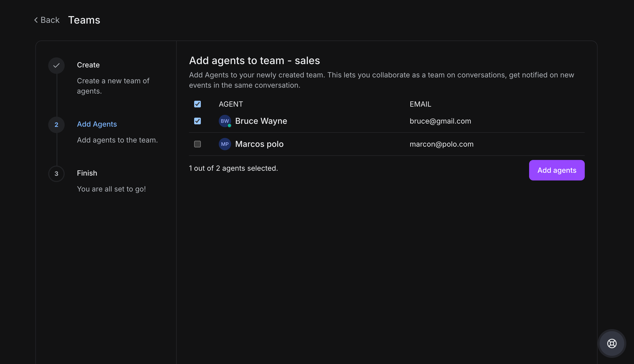Select the Finish step label
The image size is (634, 364).
point(87,173)
